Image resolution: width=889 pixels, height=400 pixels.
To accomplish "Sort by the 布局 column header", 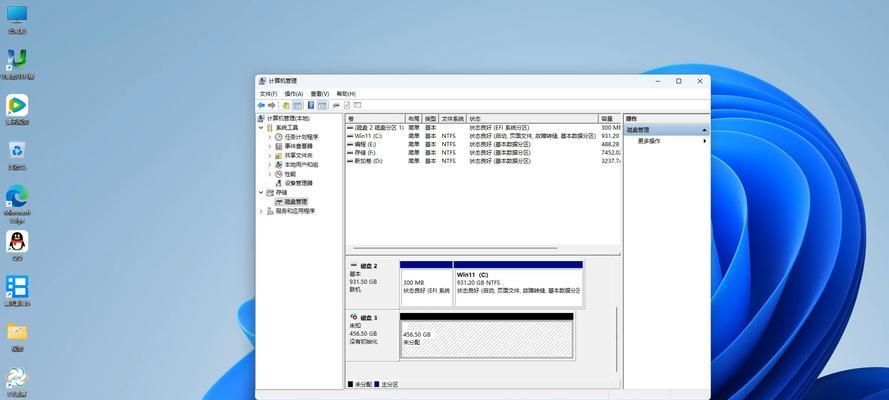I will [413, 118].
